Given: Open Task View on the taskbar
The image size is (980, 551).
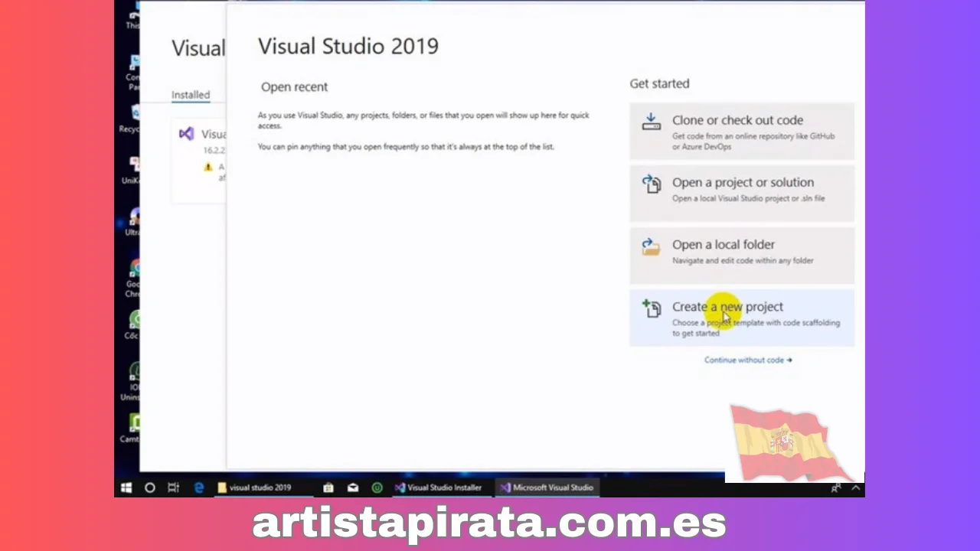Looking at the screenshot, I should coord(173,487).
